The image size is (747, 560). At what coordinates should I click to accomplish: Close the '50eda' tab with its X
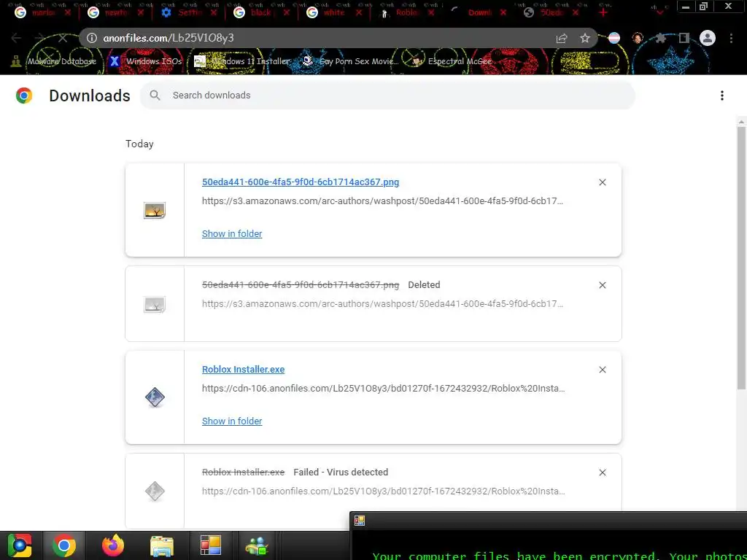point(576,13)
